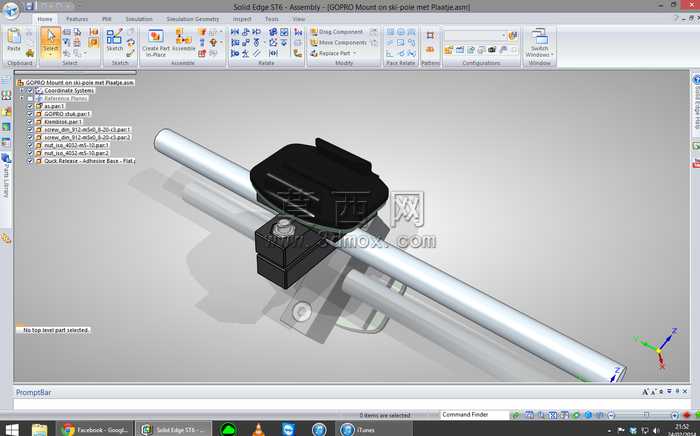Viewport: 700px width, 436px height.
Task: Click the rectangular Pattern icon
Action: click(x=430, y=35)
